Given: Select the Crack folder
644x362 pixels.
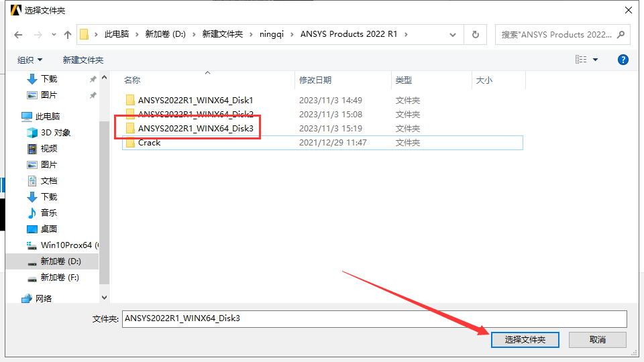Looking at the screenshot, I should [x=149, y=143].
